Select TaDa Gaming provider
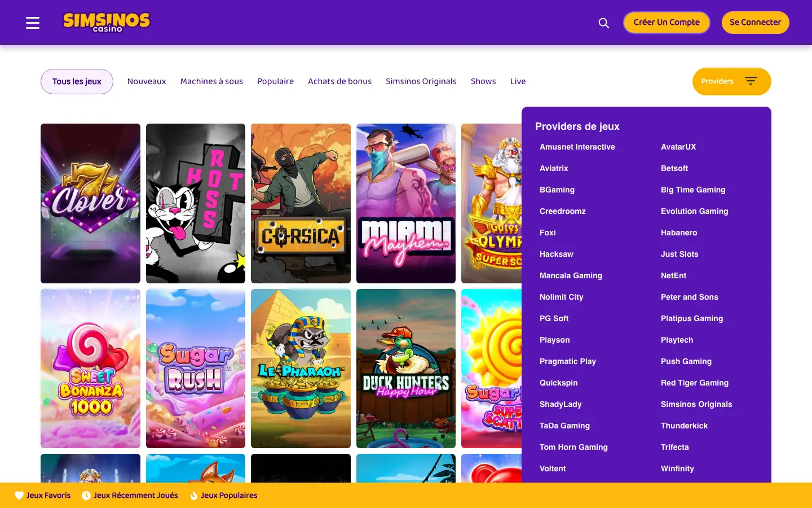Viewport: 812px width, 508px height. (564, 426)
